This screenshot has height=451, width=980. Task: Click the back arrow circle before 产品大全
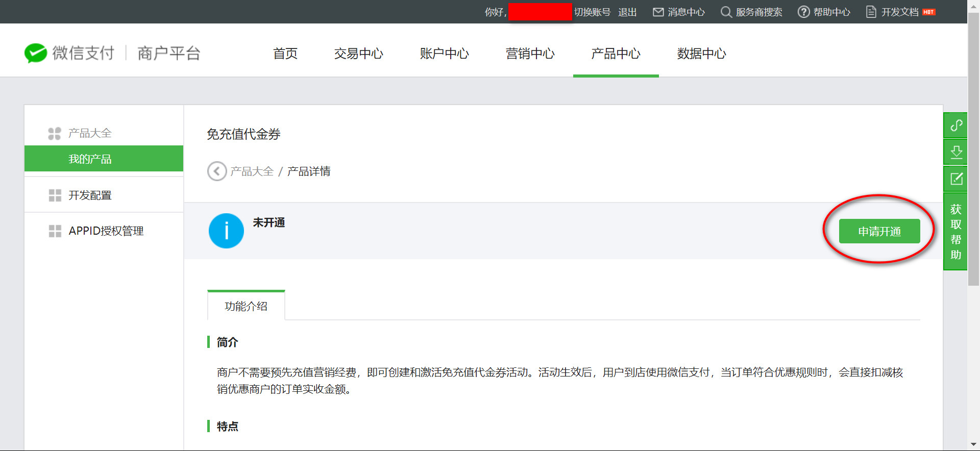tap(217, 171)
